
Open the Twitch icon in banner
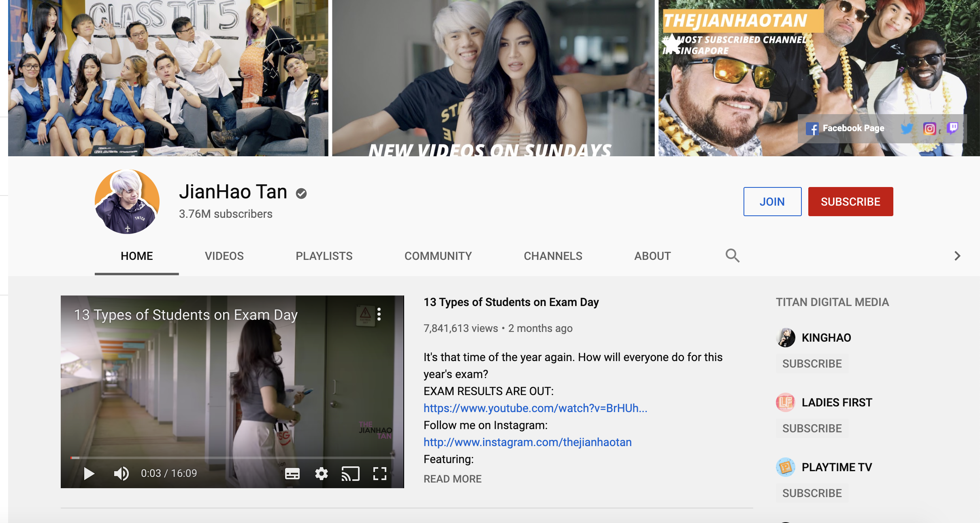pyautogui.click(x=952, y=128)
